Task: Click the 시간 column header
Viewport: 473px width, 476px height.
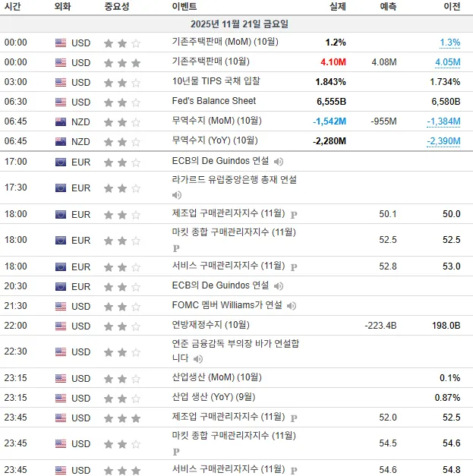Action: (12, 6)
